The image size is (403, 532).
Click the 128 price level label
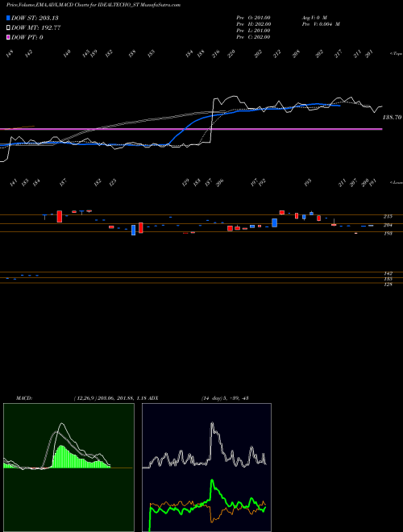pyautogui.click(x=388, y=285)
